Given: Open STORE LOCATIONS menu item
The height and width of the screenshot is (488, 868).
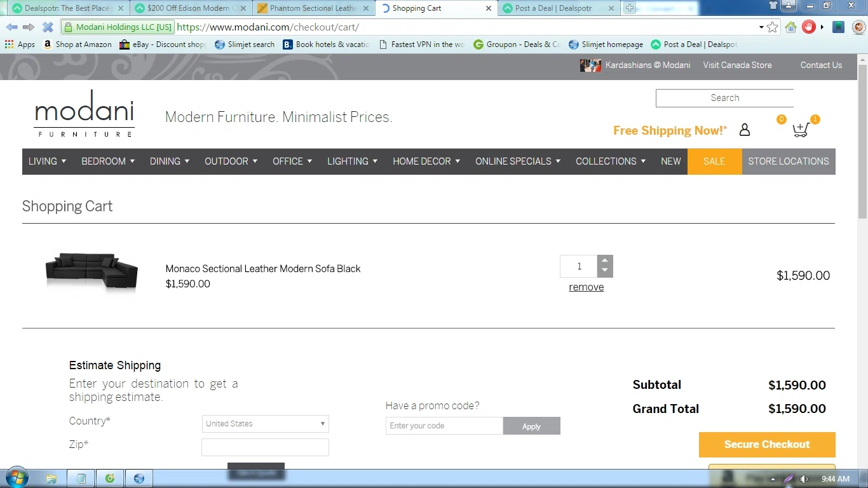Looking at the screenshot, I should point(789,161).
